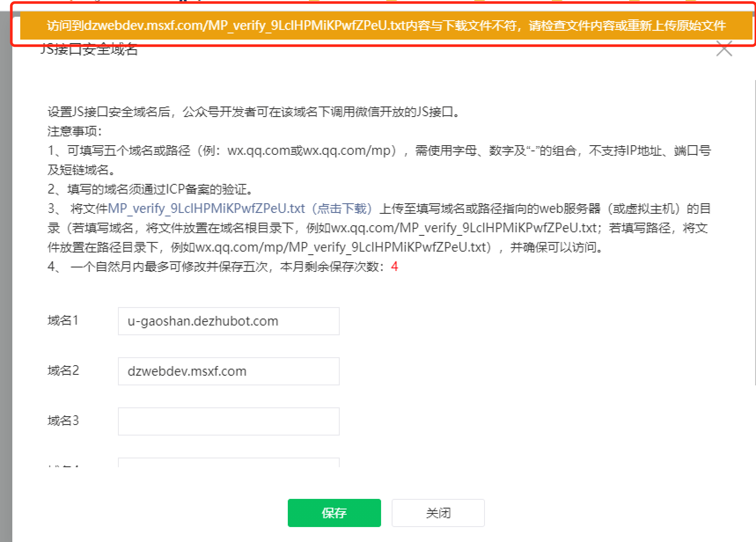Click the 可填写五个域名或路径 note line

click(378, 151)
